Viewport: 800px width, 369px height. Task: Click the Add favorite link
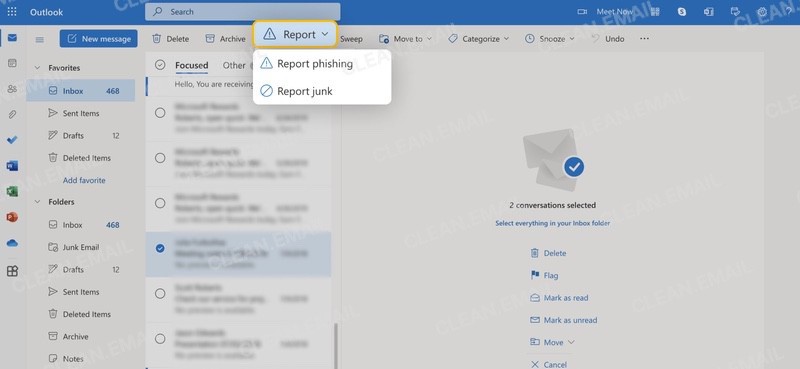[84, 180]
